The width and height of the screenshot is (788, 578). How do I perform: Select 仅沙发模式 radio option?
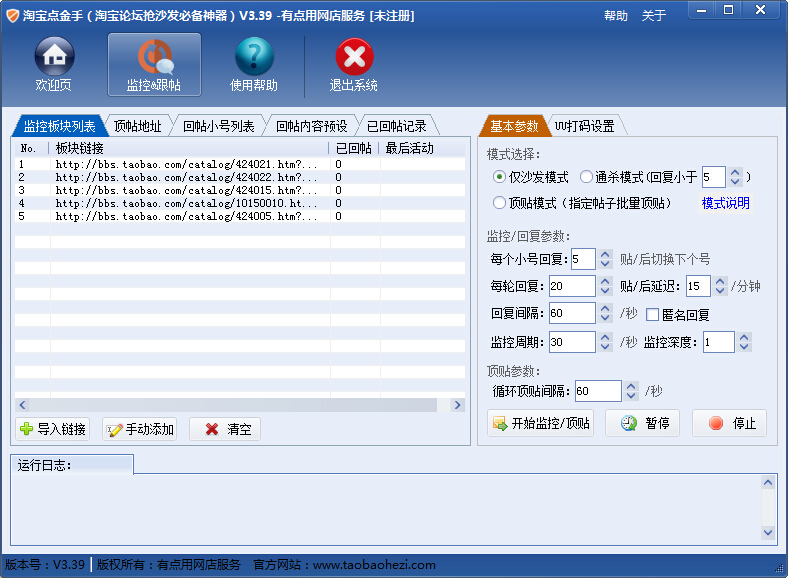tap(499, 177)
